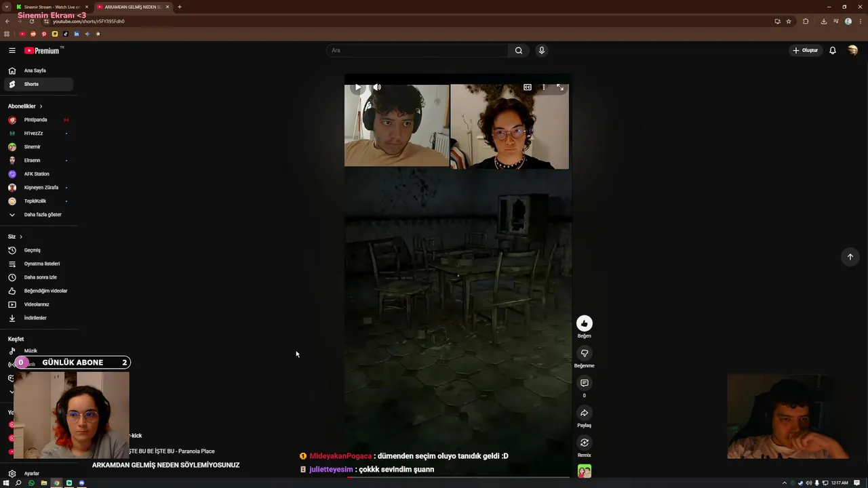Close the ARKAMDAN GELMİŞ YouTube tab

pyautogui.click(x=167, y=7)
